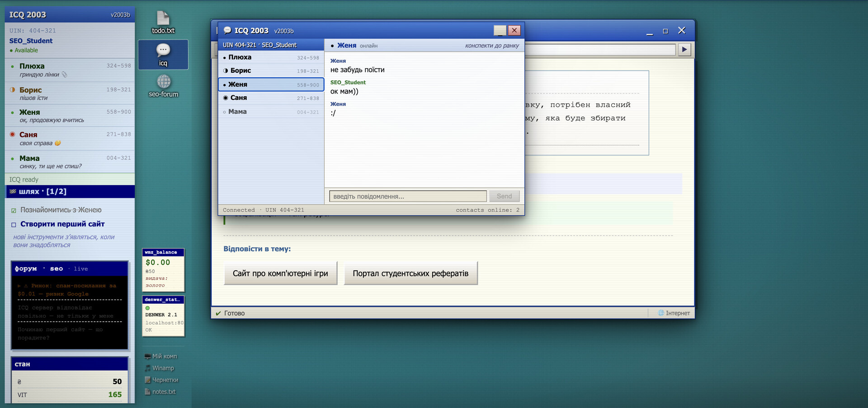Open Борис 'пішов їсти' contact in sidebar
Screen dimensions: 868x408
pos(70,93)
